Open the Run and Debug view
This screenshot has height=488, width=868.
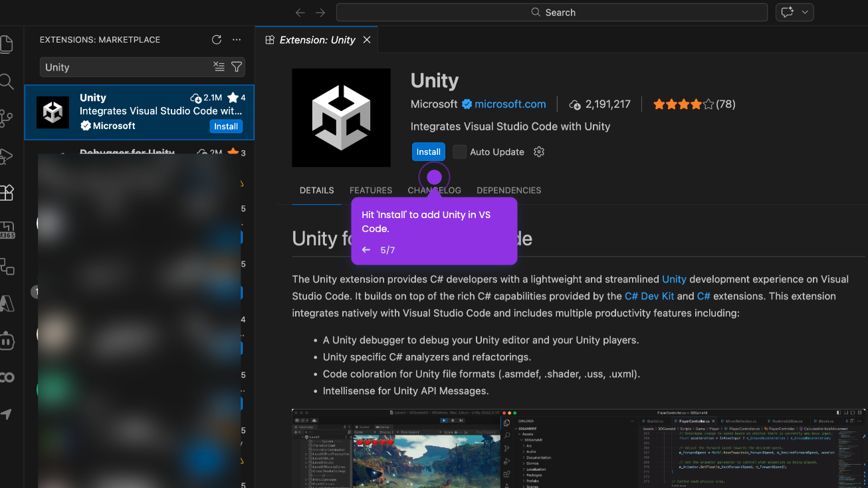6,156
